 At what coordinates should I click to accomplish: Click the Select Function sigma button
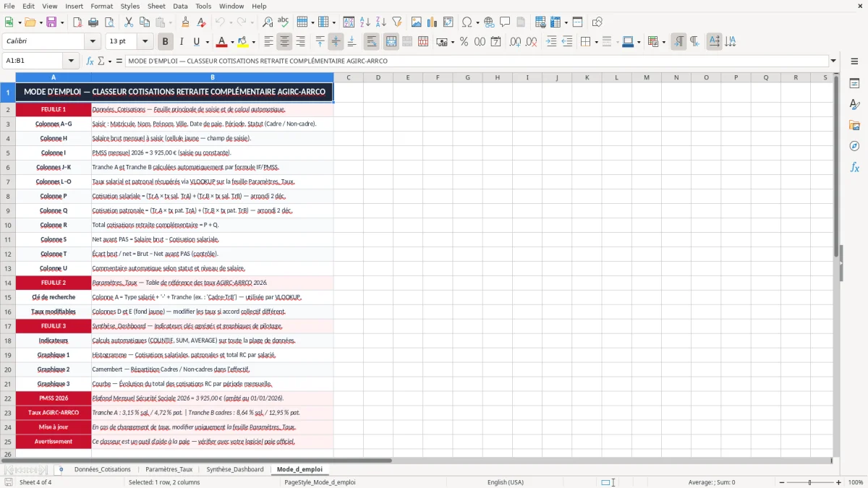click(101, 61)
